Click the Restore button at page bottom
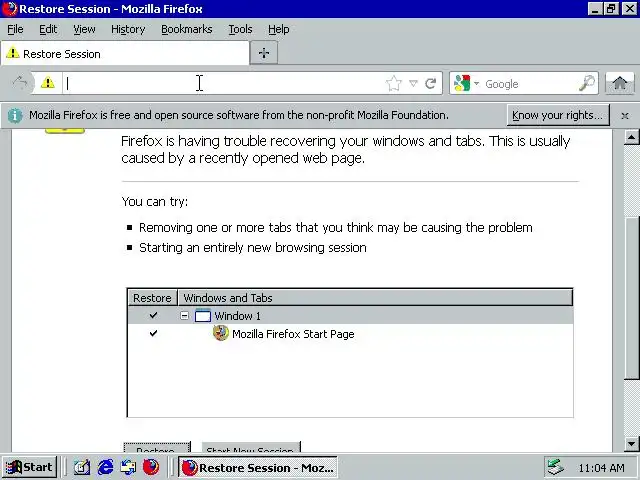The height and width of the screenshot is (480, 640). 157,447
